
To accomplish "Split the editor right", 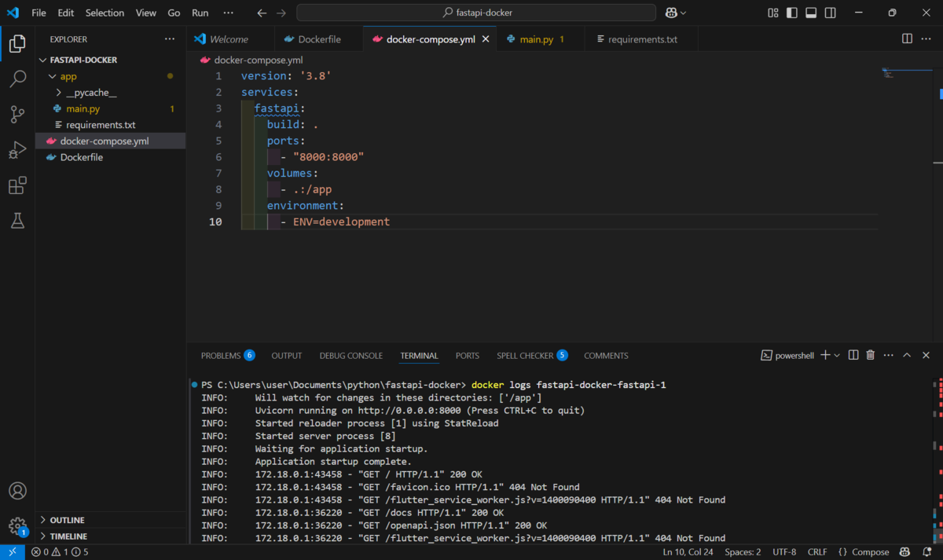I will coord(907,38).
